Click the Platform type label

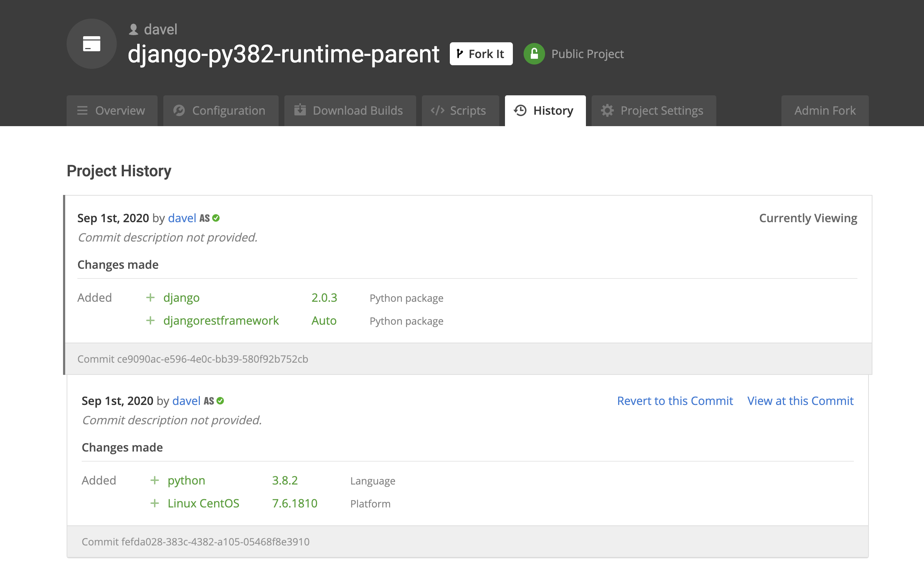[370, 504]
